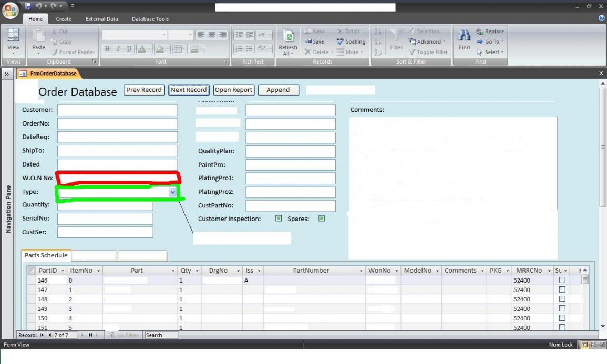Click into the Customer input field
607x364 pixels.
117,110
